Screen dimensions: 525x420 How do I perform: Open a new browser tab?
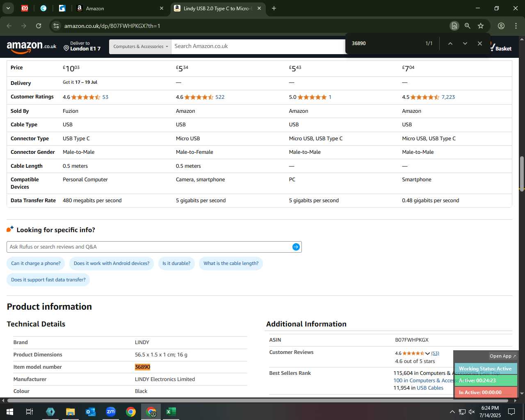(274, 8)
